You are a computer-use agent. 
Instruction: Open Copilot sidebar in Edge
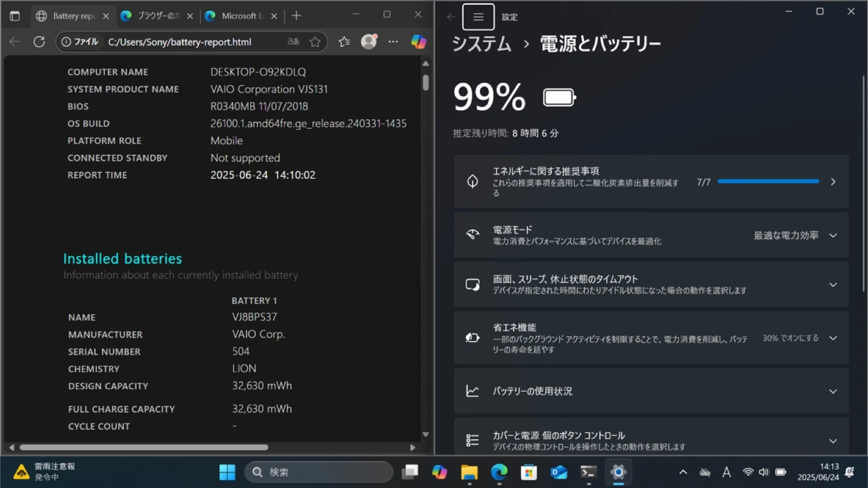[x=418, y=42]
